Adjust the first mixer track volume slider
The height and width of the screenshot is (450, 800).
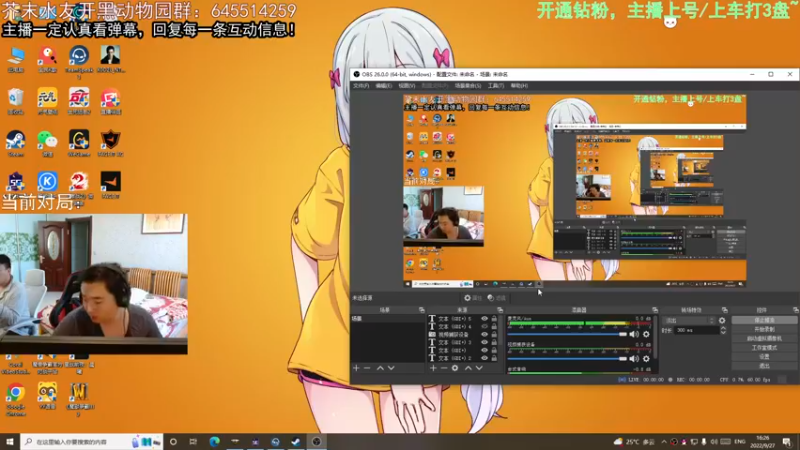coord(567,334)
